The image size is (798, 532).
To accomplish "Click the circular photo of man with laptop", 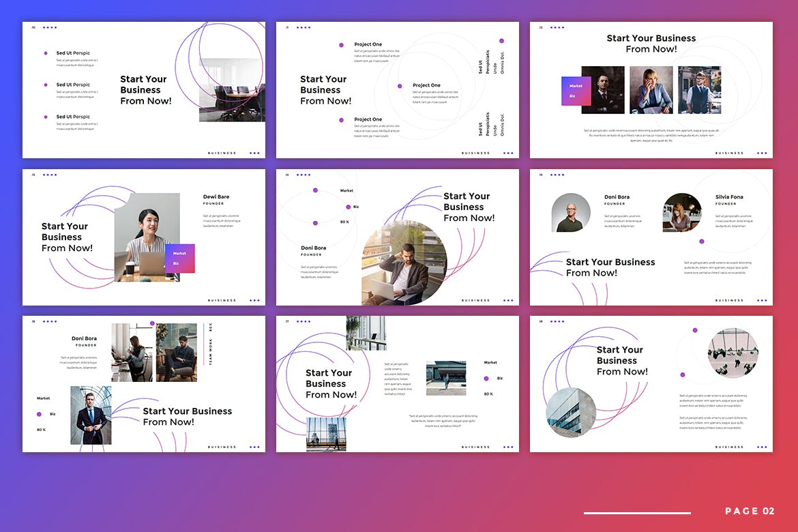I will [x=404, y=263].
